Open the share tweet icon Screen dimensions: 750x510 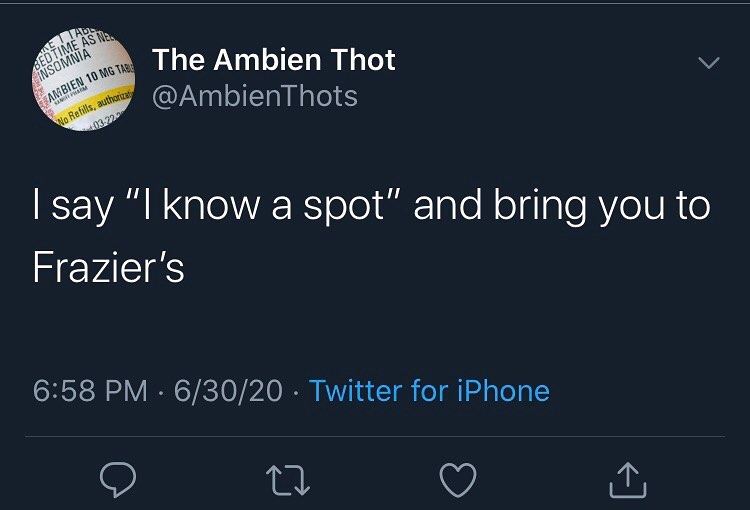point(628,480)
